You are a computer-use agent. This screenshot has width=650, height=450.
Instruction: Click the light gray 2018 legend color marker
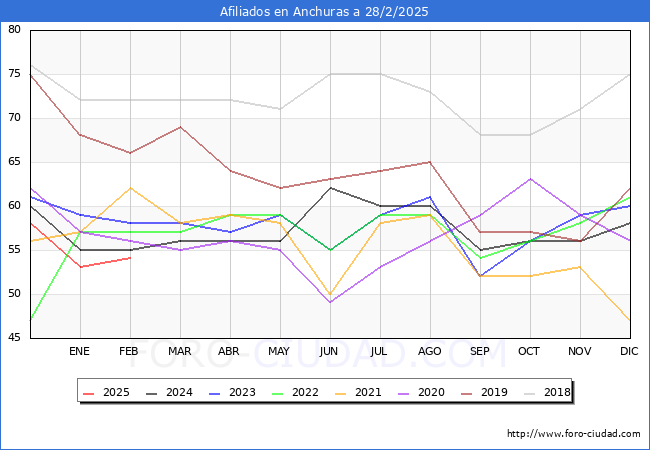pyautogui.click(x=530, y=393)
